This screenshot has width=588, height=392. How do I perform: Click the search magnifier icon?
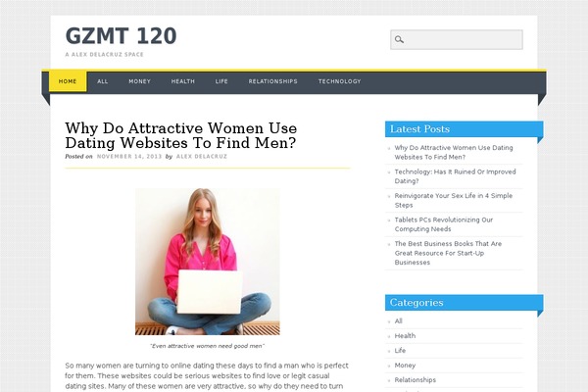pyautogui.click(x=399, y=39)
